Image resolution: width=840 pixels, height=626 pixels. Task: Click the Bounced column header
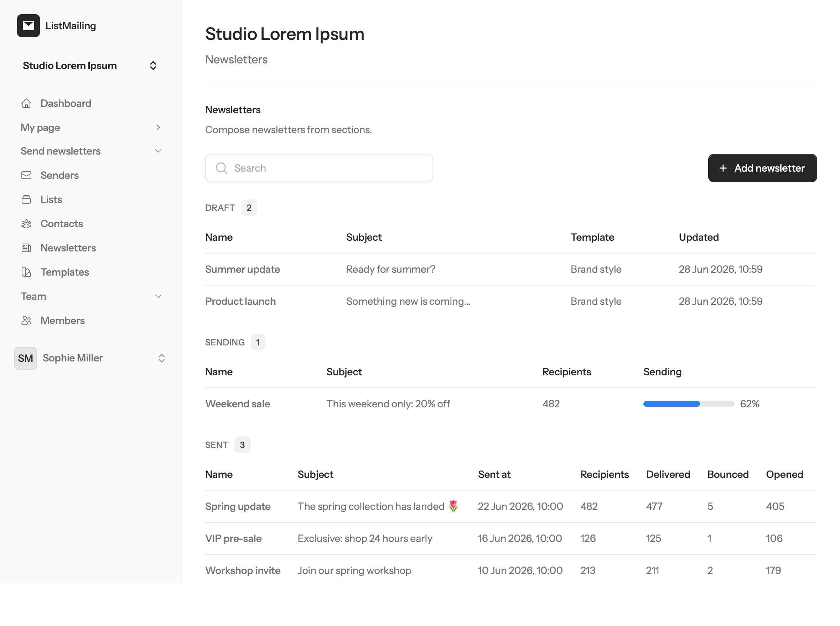click(728, 475)
